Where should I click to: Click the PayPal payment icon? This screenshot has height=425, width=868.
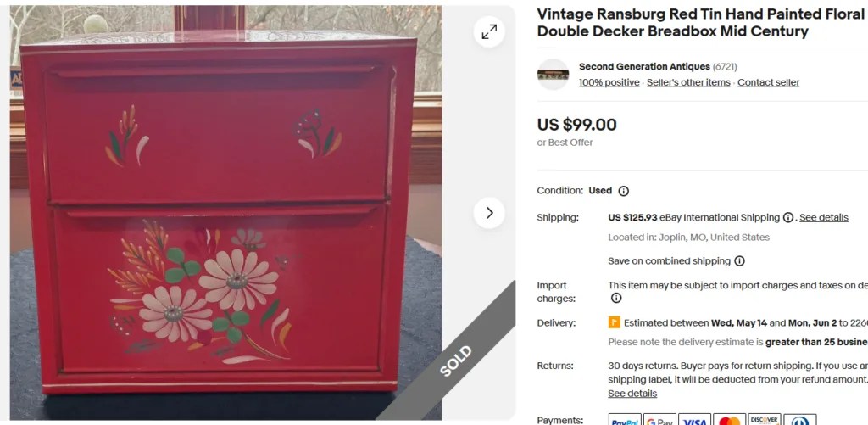pyautogui.click(x=625, y=421)
